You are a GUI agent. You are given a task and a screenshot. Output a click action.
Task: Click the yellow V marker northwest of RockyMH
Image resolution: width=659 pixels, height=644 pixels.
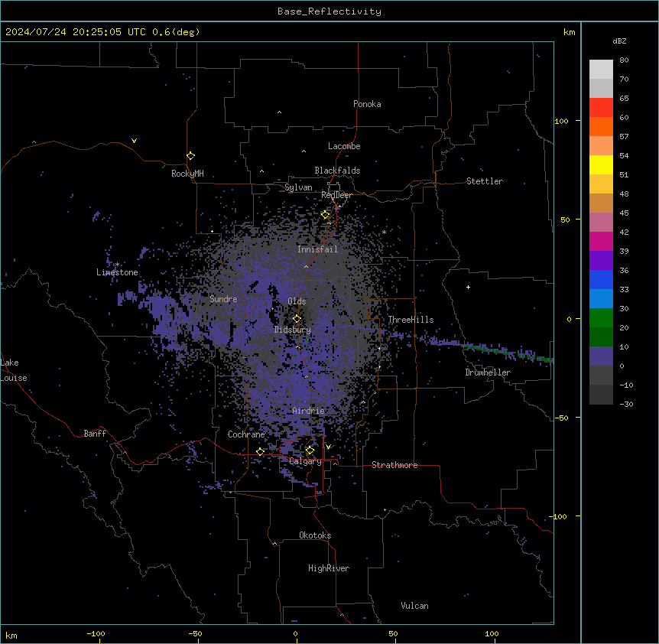pos(134,141)
